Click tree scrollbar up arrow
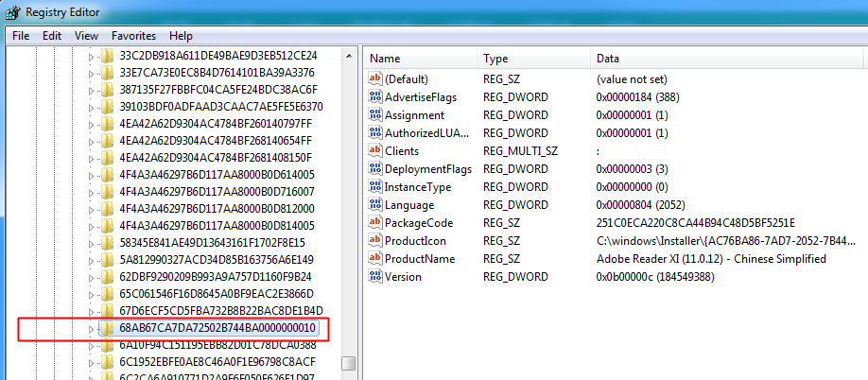868x380 pixels. point(349,56)
